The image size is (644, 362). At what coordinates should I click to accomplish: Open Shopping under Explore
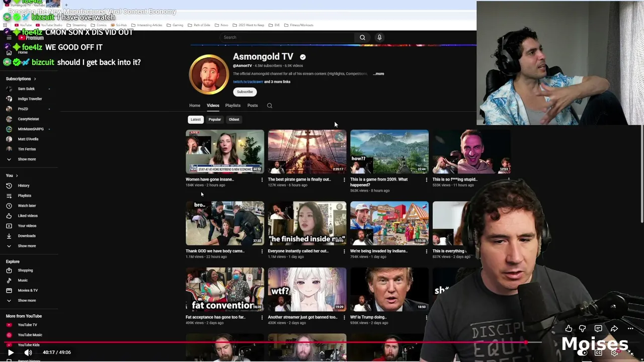pos(25,270)
